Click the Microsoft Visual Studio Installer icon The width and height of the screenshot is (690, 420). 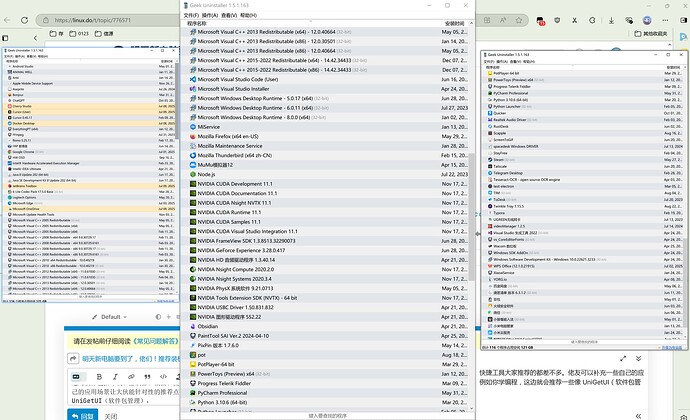coord(193,89)
